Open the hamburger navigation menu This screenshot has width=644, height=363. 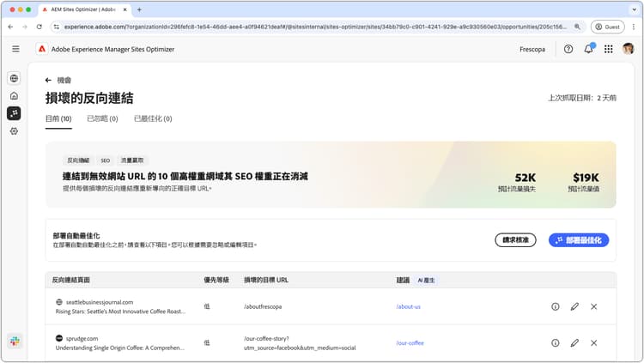click(x=15, y=49)
